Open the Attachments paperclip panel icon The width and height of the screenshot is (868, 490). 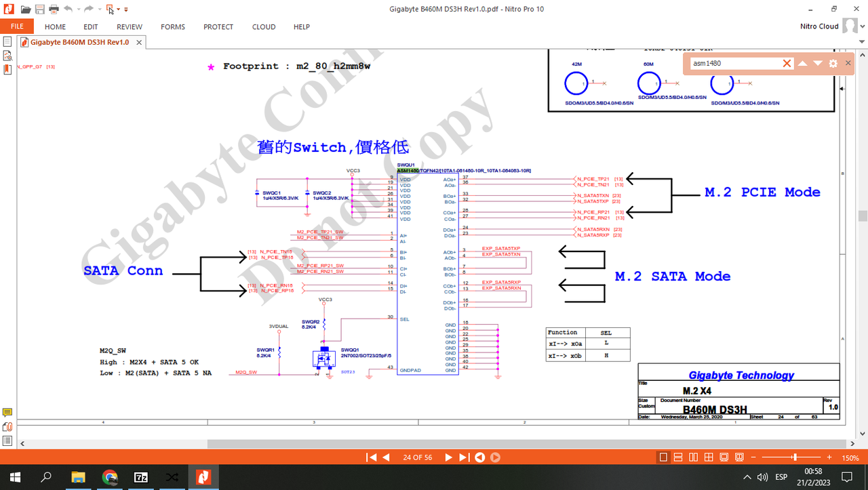(x=7, y=426)
